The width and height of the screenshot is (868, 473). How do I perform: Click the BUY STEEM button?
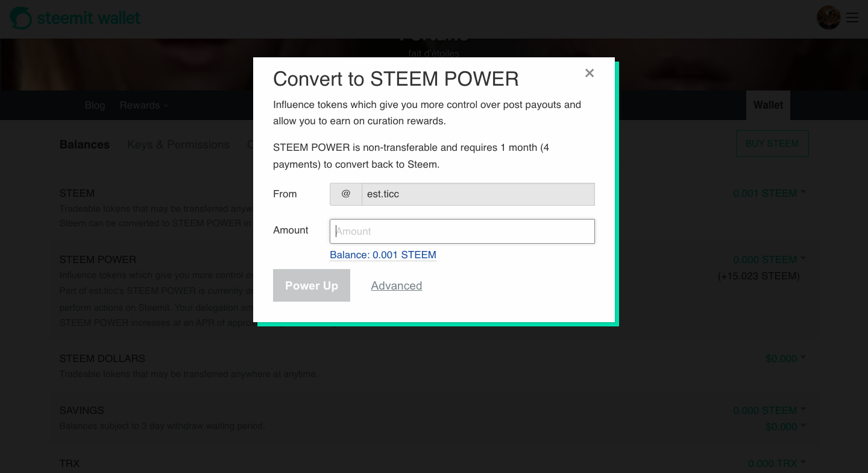click(x=772, y=144)
